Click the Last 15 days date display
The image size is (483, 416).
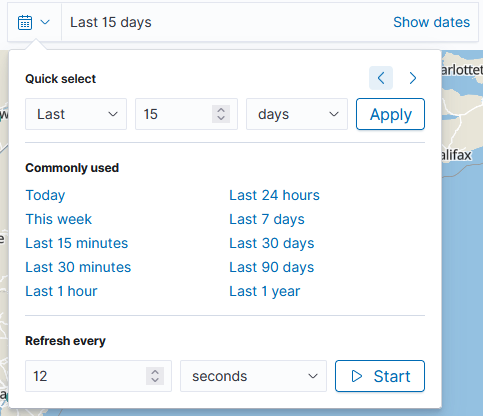(x=111, y=22)
